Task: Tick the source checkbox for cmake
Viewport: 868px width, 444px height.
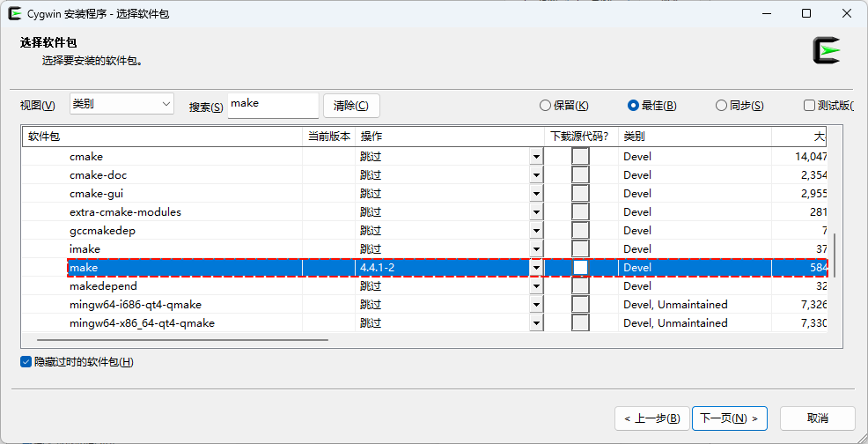Action: click(x=580, y=156)
